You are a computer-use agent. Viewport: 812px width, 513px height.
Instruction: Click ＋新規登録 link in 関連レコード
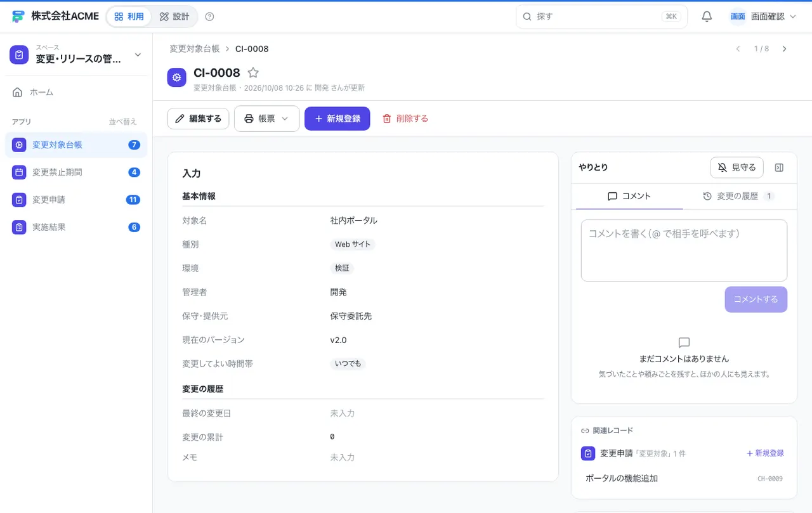(x=765, y=453)
